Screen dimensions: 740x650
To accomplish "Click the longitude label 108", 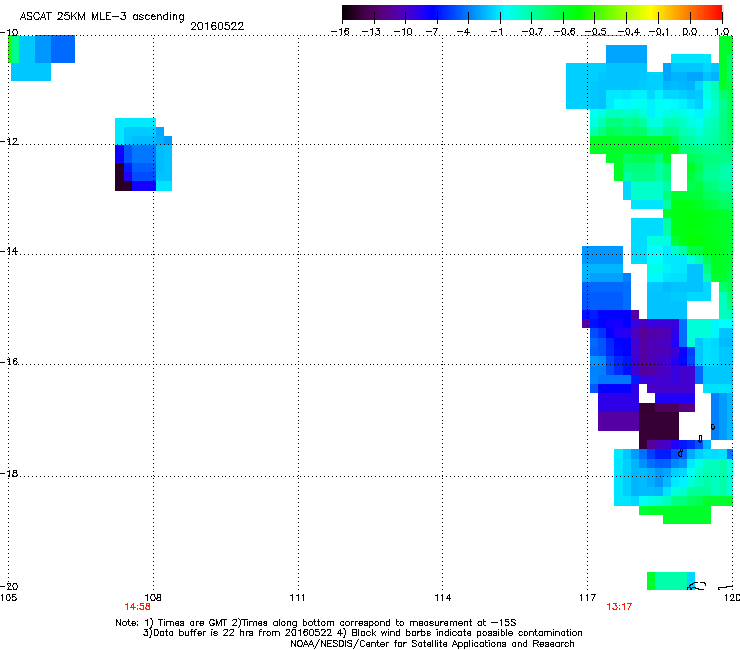I will [x=153, y=598].
